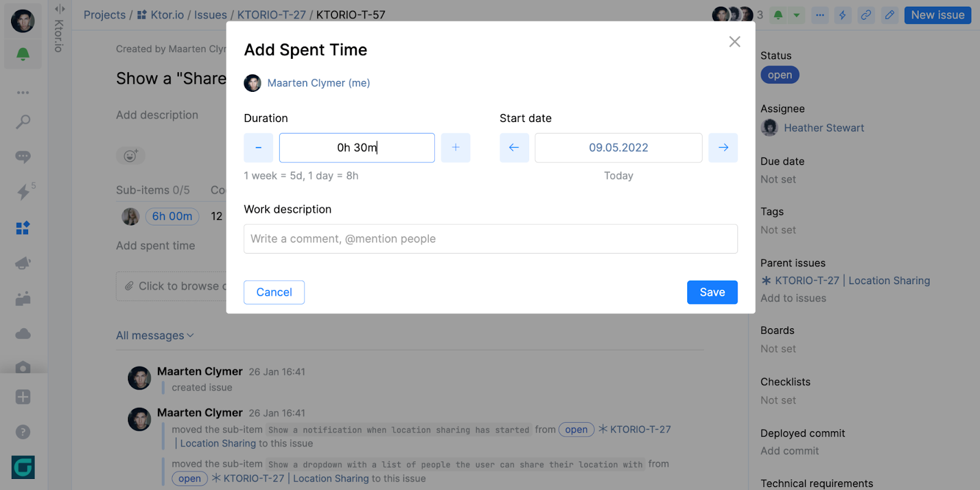Open the more actions ellipsis in header
This screenshot has width=980, height=490.
point(820,15)
